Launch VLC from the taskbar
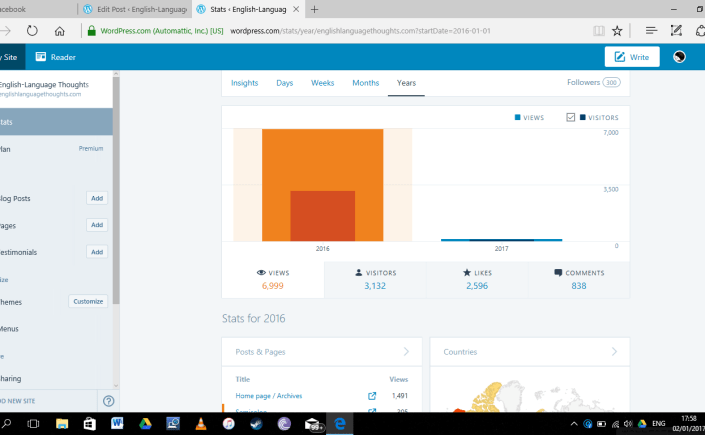 [x=200, y=424]
